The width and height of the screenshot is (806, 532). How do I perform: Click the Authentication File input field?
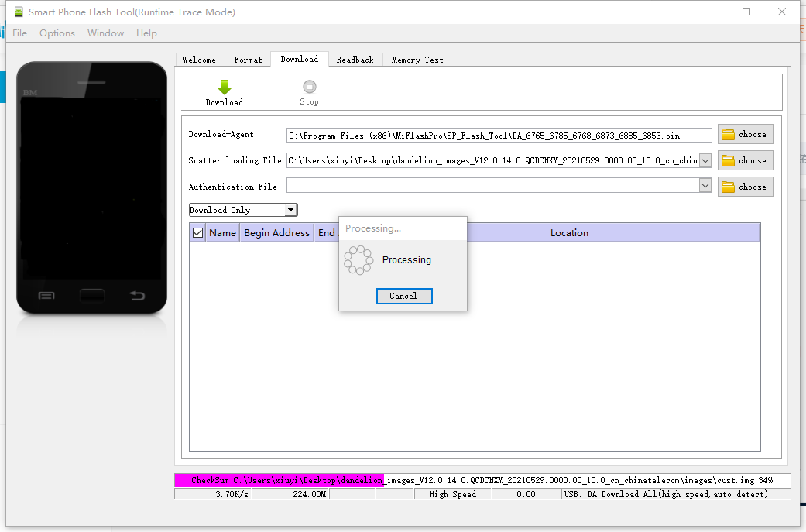point(492,185)
